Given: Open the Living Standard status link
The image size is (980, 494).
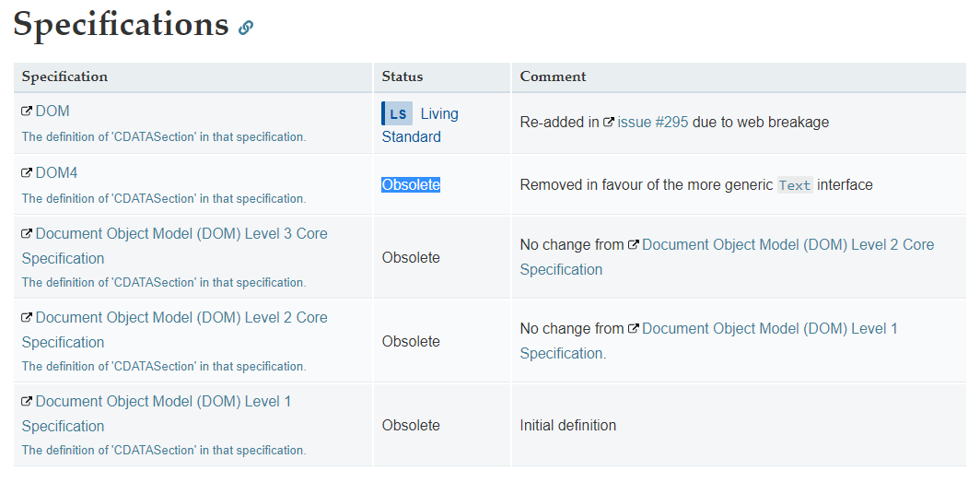Looking at the screenshot, I should click(x=439, y=114).
